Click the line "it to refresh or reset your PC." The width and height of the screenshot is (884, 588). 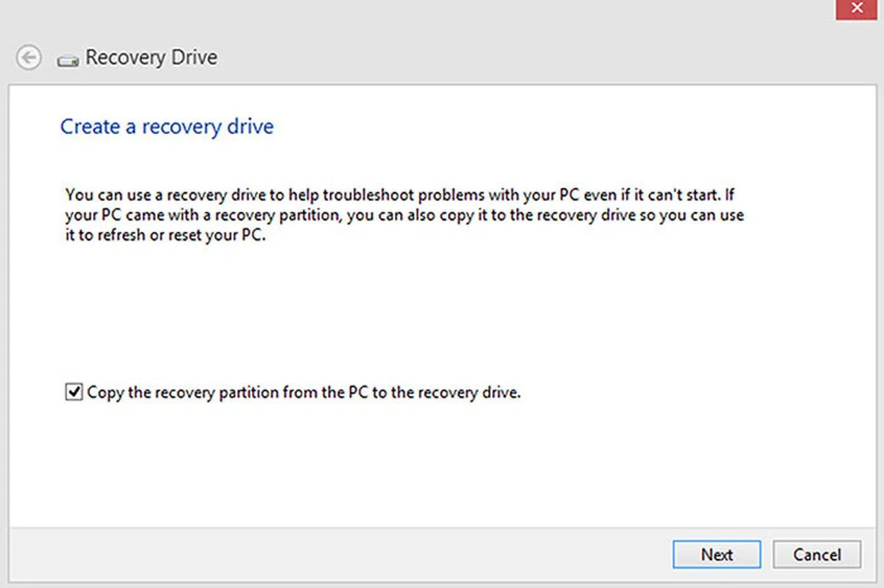coord(164,237)
